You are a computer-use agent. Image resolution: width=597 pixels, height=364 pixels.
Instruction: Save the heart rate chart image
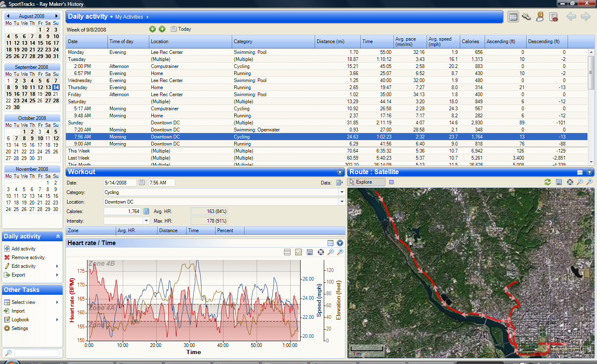pyautogui.click(x=310, y=252)
